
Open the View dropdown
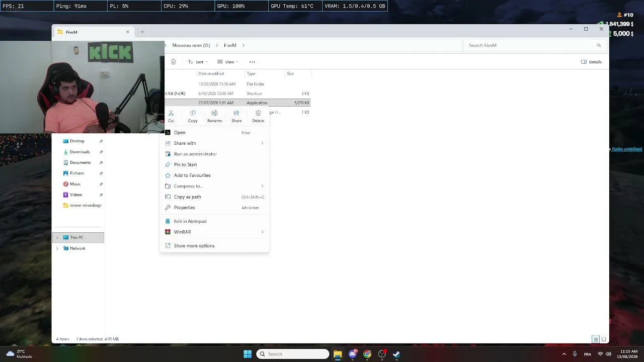pos(228,62)
